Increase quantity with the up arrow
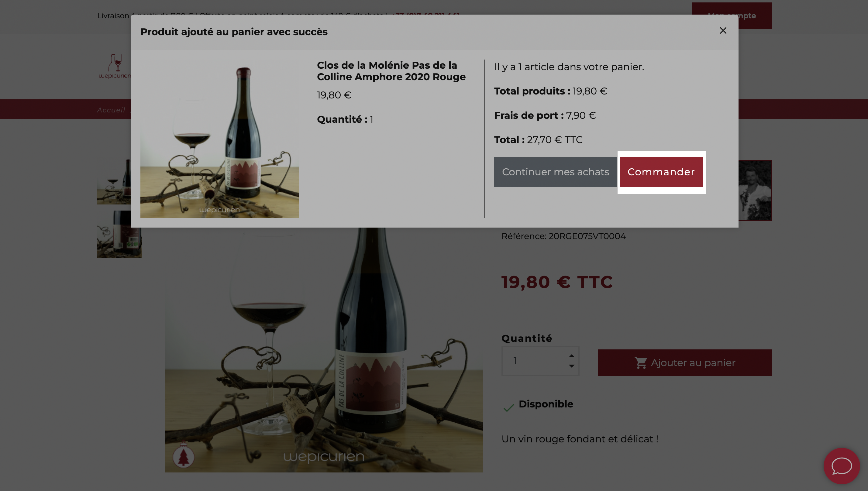The width and height of the screenshot is (868, 491). (x=571, y=356)
